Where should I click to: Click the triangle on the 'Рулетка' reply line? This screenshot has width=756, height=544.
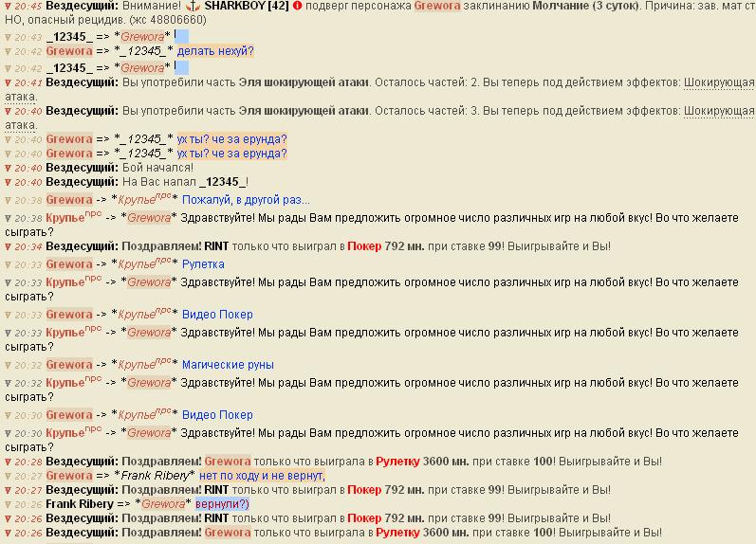point(8,265)
